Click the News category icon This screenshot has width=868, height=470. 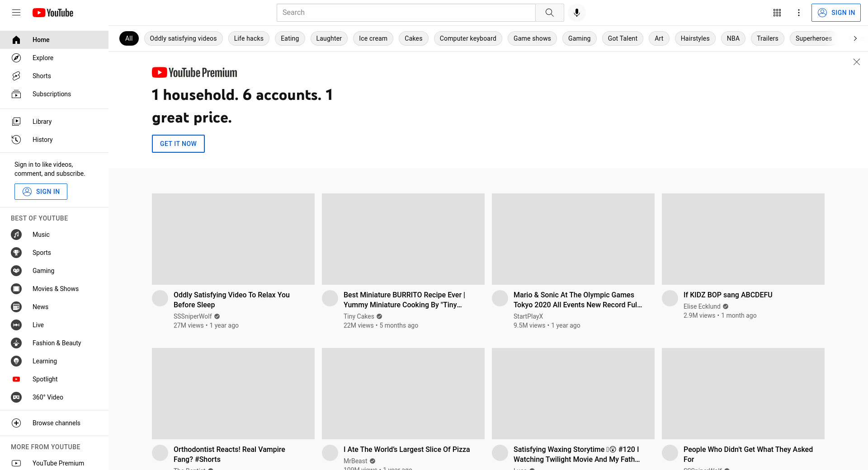[16, 307]
